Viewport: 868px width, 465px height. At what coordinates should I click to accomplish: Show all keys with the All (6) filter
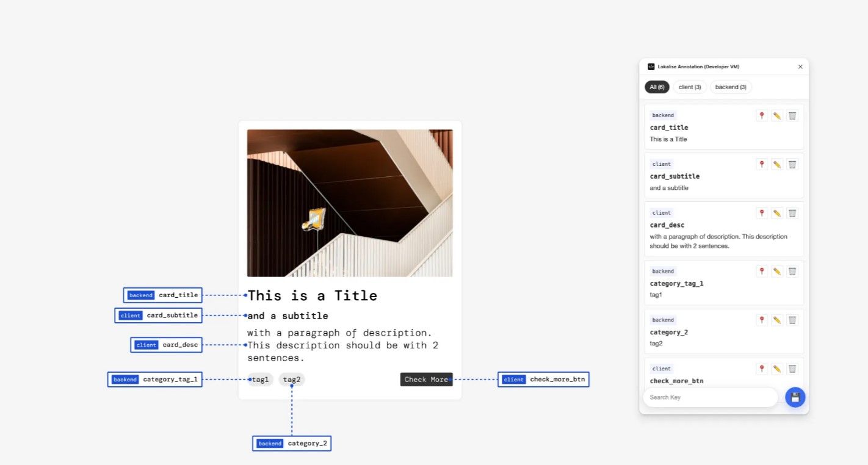[x=657, y=87]
